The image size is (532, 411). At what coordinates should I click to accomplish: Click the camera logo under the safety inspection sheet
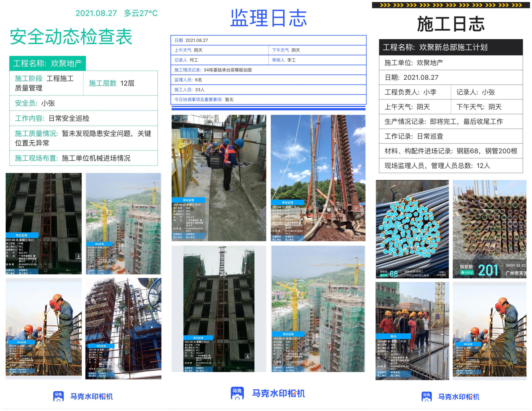click(58, 396)
